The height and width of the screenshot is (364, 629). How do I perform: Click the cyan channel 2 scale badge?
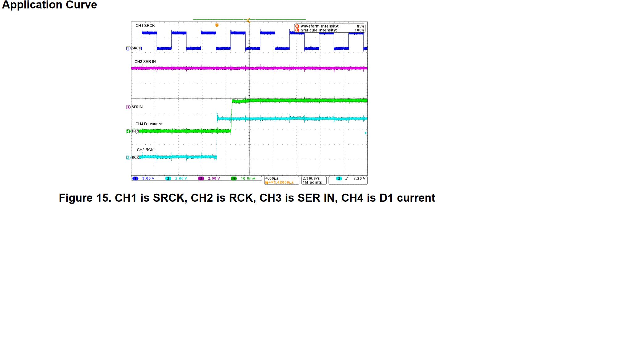(168, 179)
